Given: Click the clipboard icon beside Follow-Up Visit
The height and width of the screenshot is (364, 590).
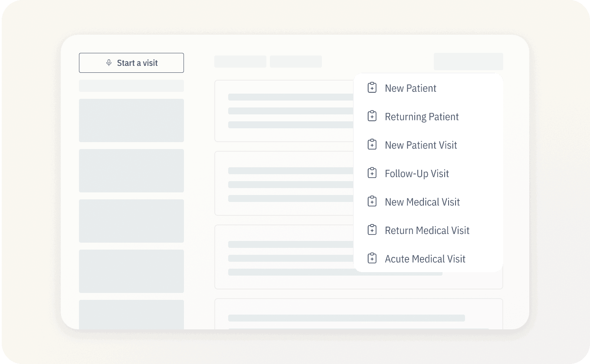Looking at the screenshot, I should click(372, 172).
